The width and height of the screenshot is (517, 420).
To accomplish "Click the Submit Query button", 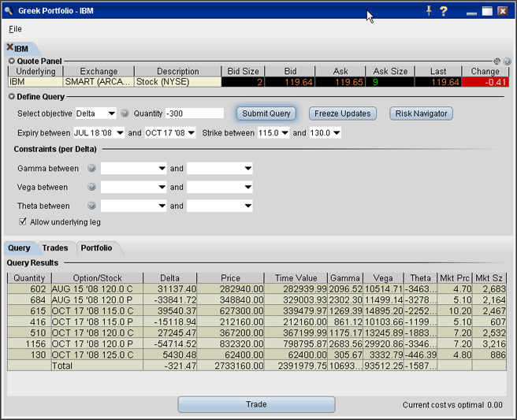I will (266, 113).
